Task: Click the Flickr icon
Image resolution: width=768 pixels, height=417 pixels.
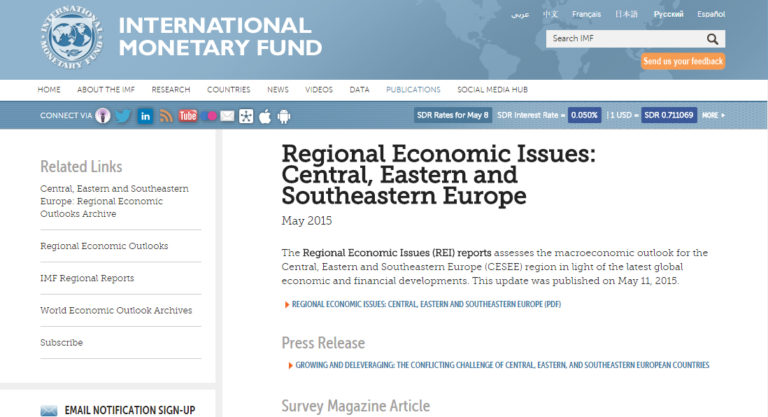Action: pos(209,116)
